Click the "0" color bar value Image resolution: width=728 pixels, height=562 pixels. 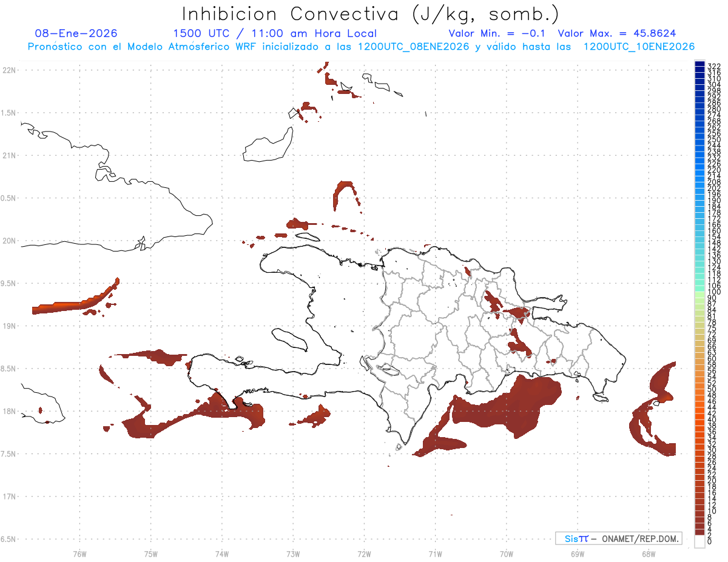[710, 540]
